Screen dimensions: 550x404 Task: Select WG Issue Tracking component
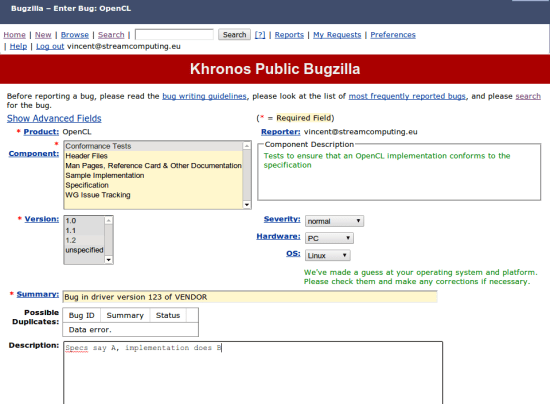click(153, 195)
